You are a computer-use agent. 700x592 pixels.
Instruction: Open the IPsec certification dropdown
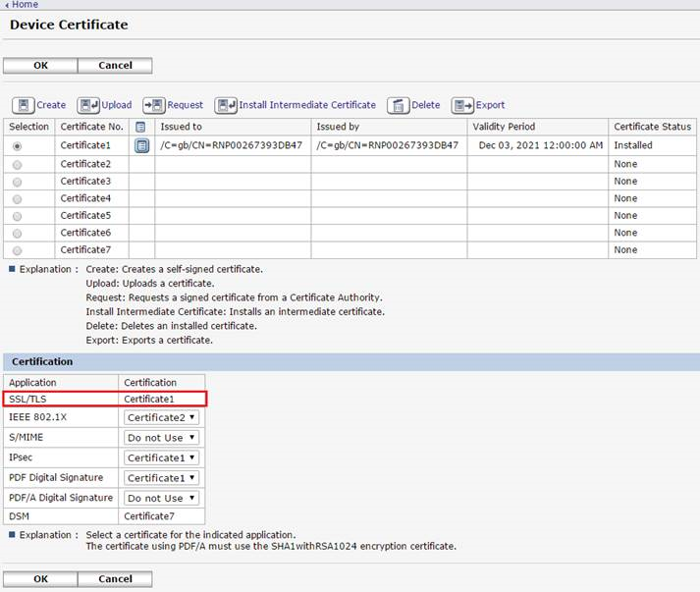coord(162,457)
